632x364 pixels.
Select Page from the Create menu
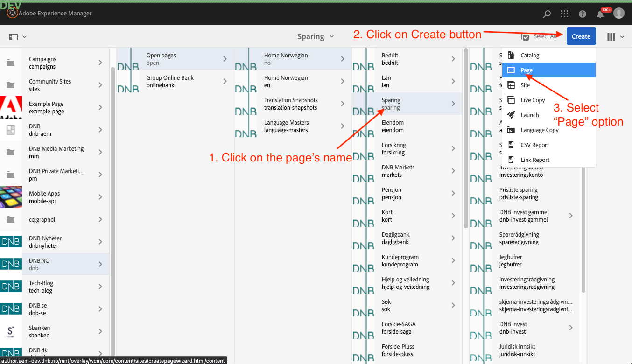[x=527, y=70]
